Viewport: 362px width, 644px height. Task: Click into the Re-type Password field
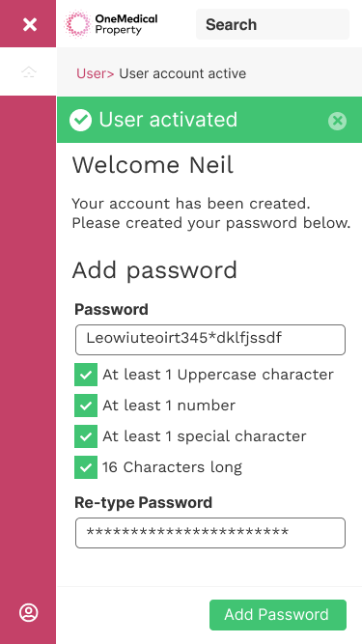pos(210,533)
